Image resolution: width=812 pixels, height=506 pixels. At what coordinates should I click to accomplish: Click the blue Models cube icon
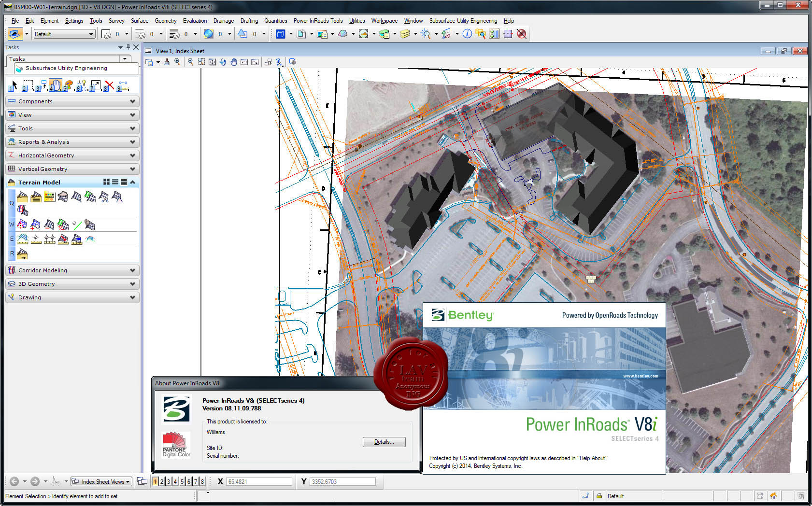[x=281, y=34]
